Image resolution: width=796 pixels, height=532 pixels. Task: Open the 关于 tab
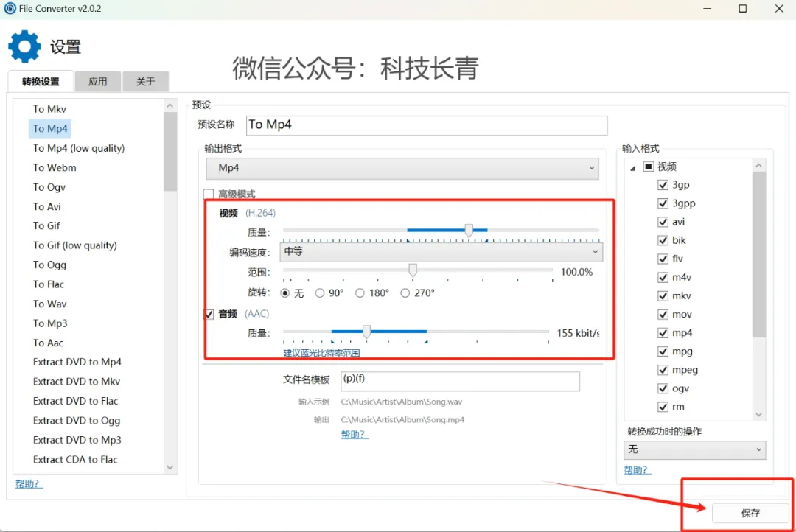pyautogui.click(x=146, y=82)
